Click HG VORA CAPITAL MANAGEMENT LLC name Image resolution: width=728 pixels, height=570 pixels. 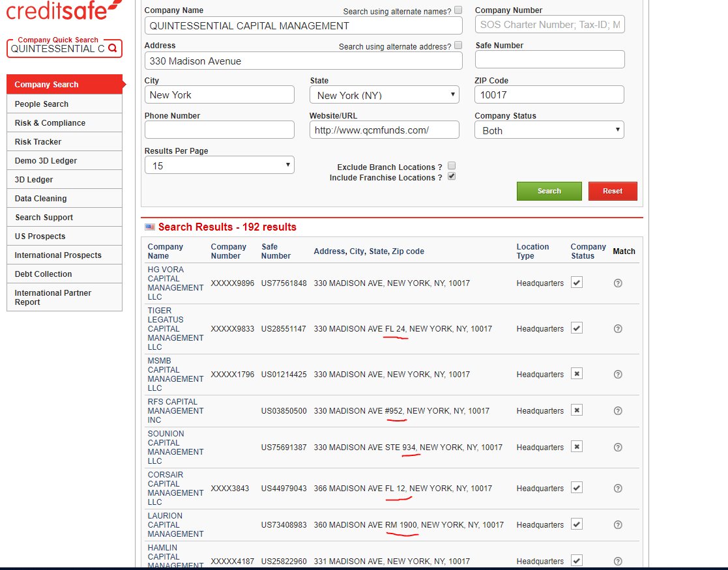coord(175,283)
